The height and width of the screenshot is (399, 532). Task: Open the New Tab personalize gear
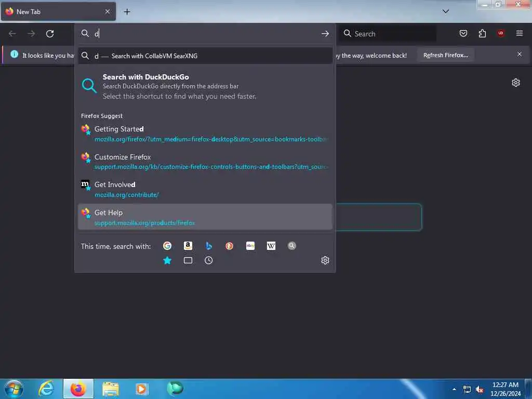pyautogui.click(x=516, y=83)
